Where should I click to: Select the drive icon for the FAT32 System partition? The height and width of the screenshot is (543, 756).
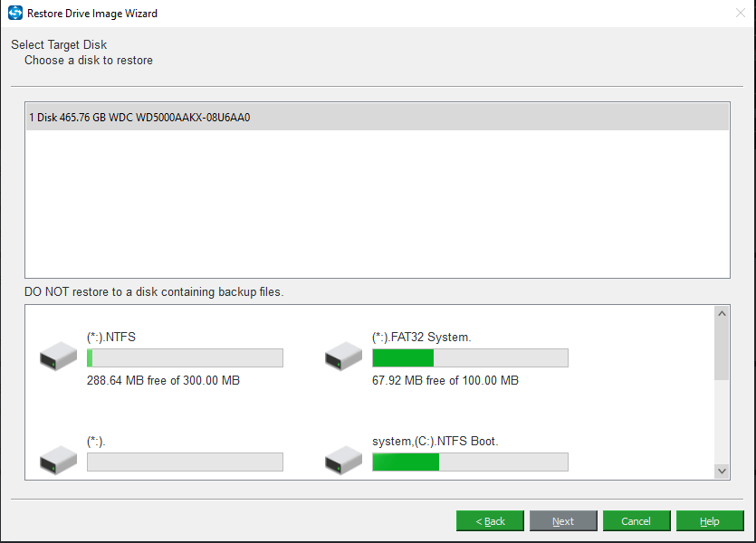coord(344,356)
